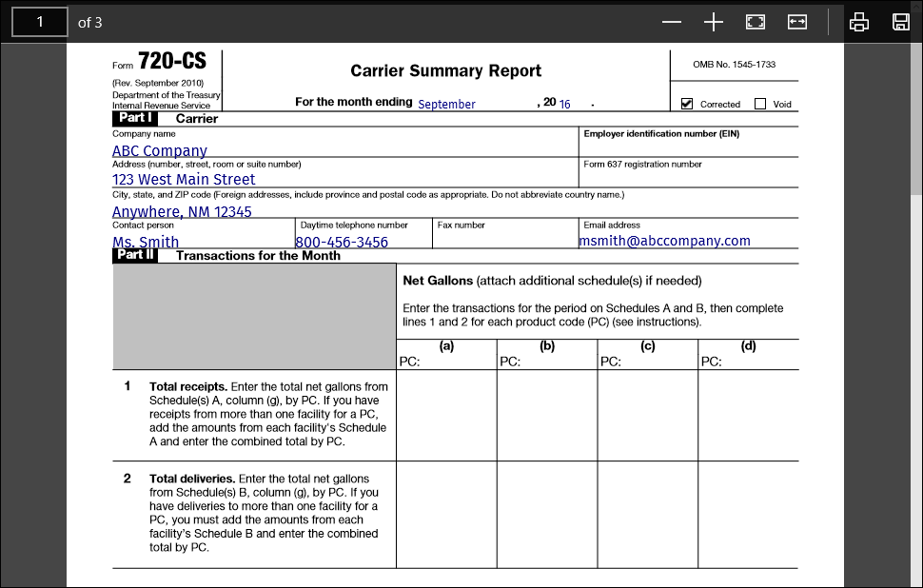Click Total receipts cell under column (b)
The width and height of the screenshot is (923, 588).
(x=547, y=415)
